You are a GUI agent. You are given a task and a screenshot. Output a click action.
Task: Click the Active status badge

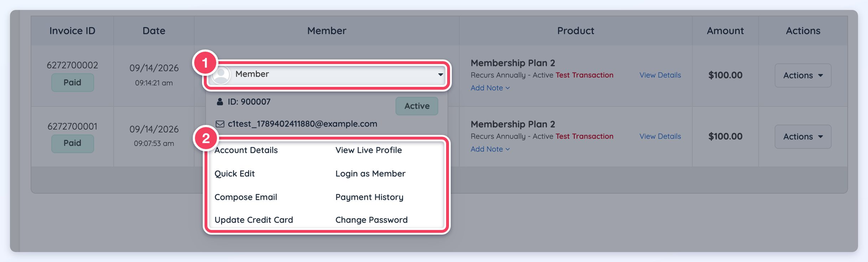pos(417,106)
